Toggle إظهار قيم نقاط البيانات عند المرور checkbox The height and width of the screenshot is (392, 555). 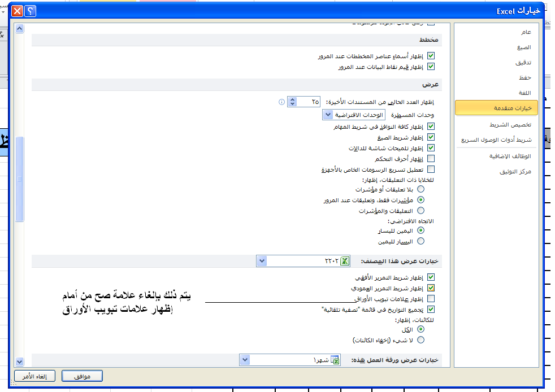pos(431,67)
